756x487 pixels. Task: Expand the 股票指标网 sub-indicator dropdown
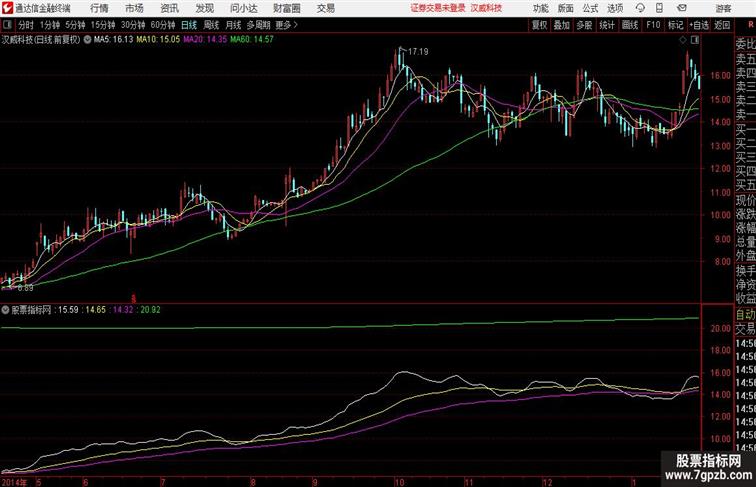pyautogui.click(x=5, y=310)
